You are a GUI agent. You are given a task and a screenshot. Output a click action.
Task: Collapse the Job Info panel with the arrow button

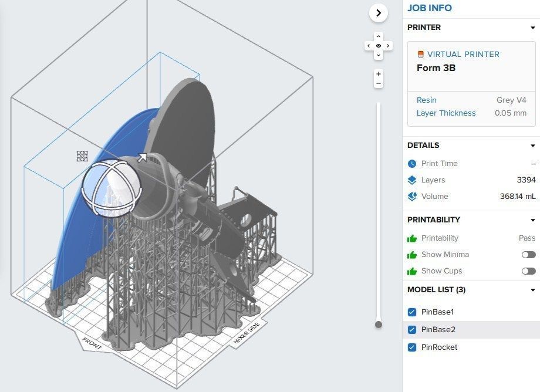coord(379,13)
